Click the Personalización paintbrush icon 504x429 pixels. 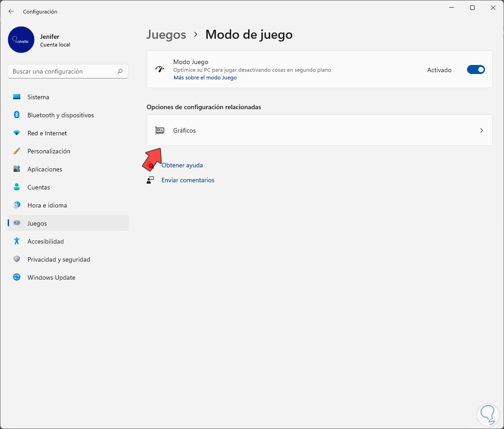click(17, 151)
